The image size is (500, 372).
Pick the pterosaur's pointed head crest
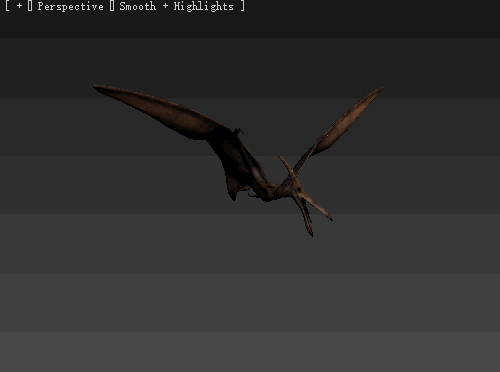click(x=287, y=168)
